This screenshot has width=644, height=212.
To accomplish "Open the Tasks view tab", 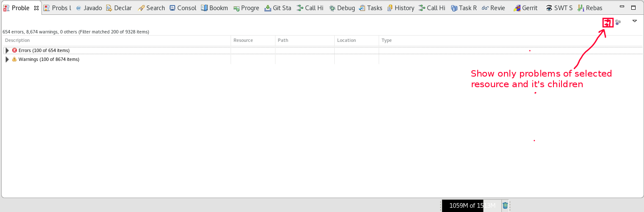I will [370, 8].
